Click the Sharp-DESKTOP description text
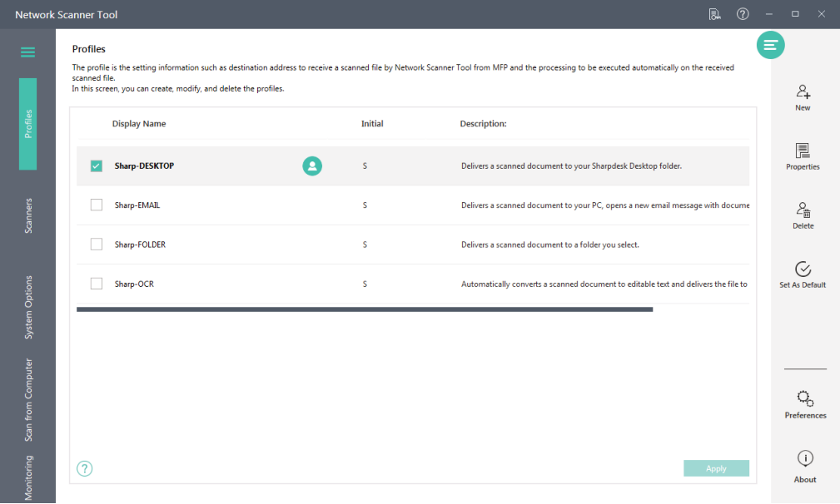The image size is (840, 504). coord(571,166)
